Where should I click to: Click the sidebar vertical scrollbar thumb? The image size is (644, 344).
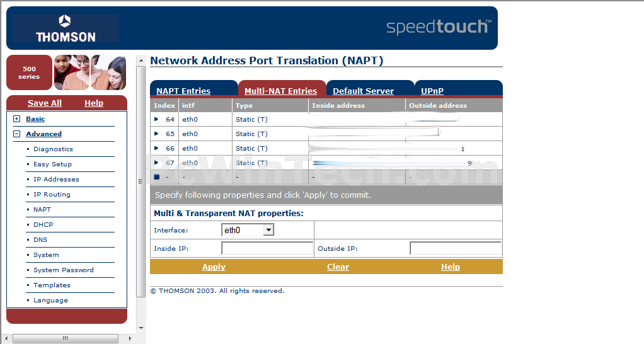tap(141, 181)
